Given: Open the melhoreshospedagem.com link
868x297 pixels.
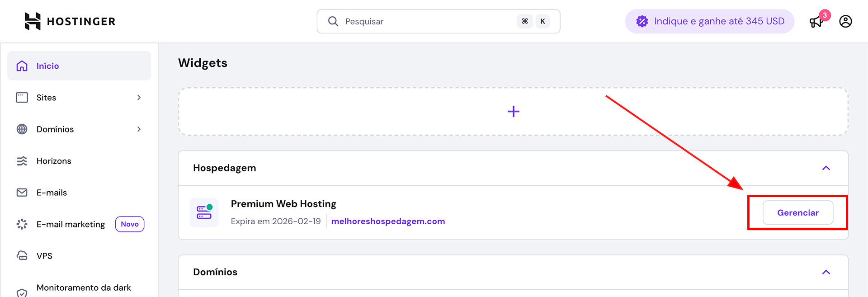Looking at the screenshot, I should [x=388, y=222].
